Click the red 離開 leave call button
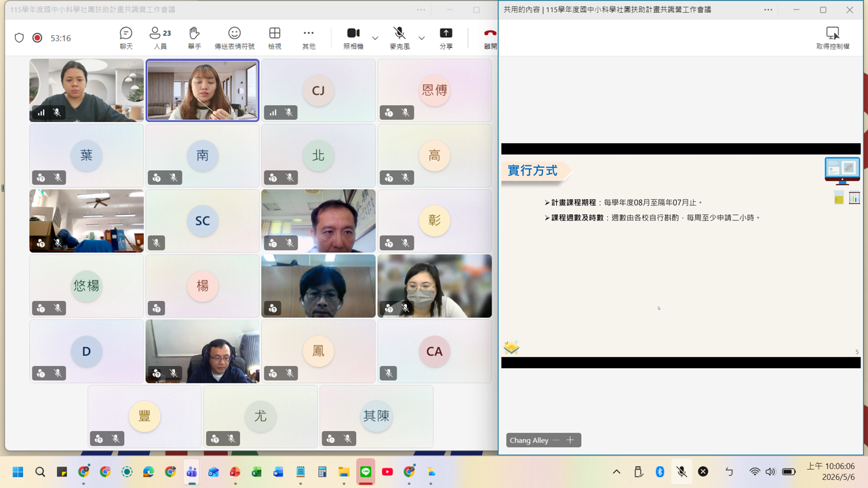This screenshot has width=868, height=488. 490,38
